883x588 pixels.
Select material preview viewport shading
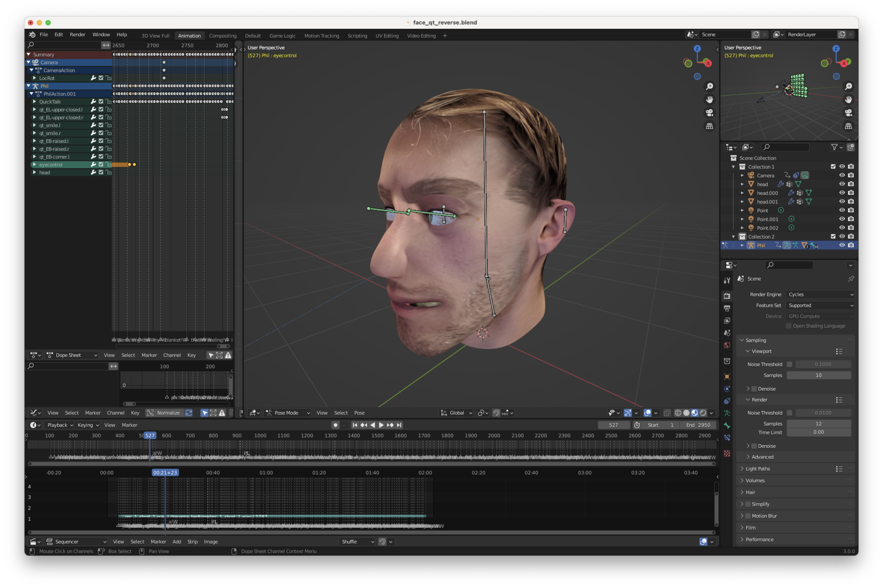click(x=694, y=413)
